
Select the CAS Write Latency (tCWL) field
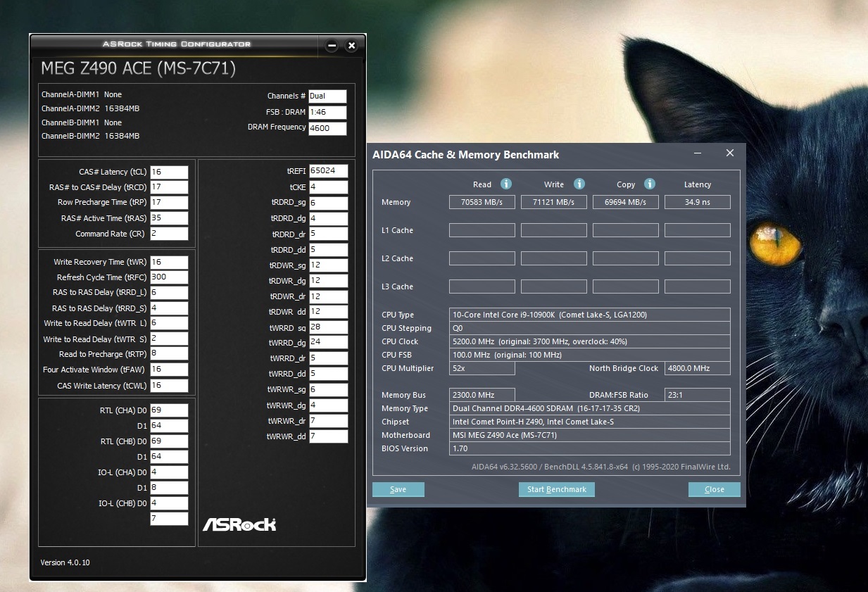169,386
